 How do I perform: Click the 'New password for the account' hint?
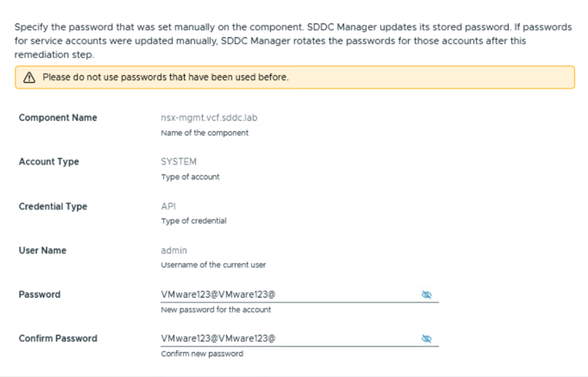coord(216,309)
